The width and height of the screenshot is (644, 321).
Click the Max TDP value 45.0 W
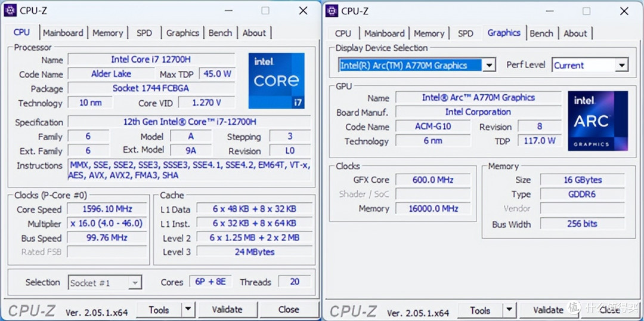(217, 74)
